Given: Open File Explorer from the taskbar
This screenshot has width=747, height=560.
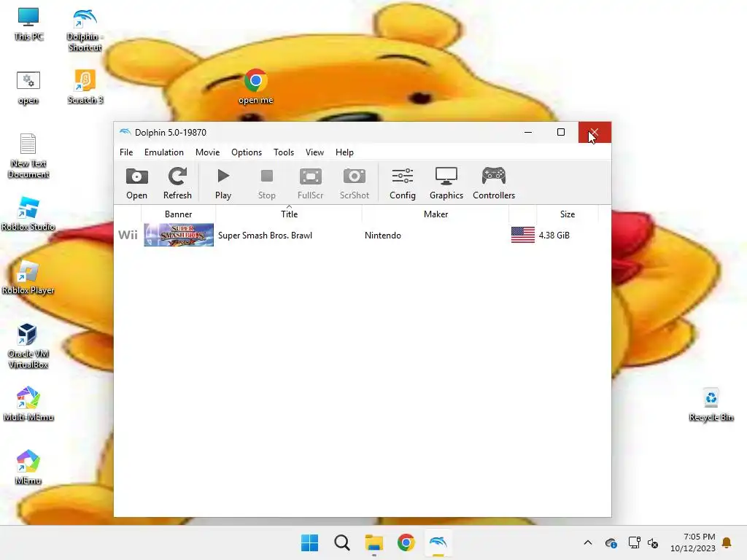Looking at the screenshot, I should coord(374,542).
